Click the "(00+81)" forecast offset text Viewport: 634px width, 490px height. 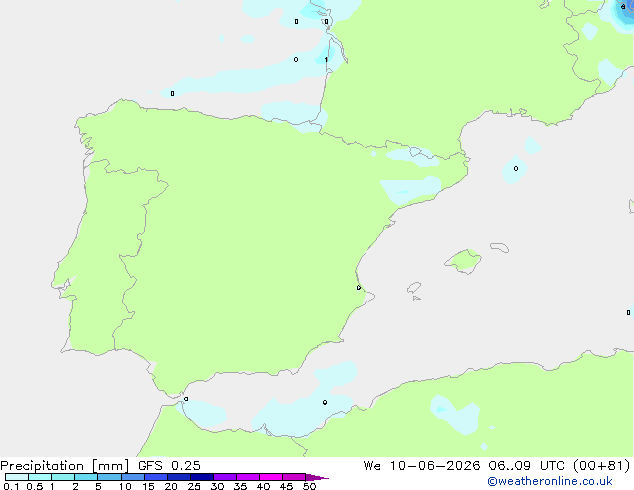[x=602, y=466]
